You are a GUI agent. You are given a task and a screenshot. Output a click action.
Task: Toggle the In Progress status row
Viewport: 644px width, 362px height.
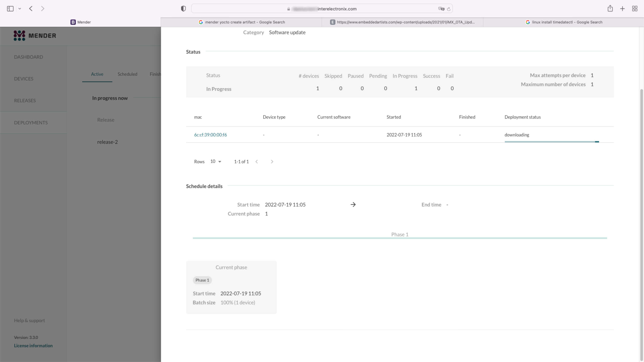click(218, 88)
